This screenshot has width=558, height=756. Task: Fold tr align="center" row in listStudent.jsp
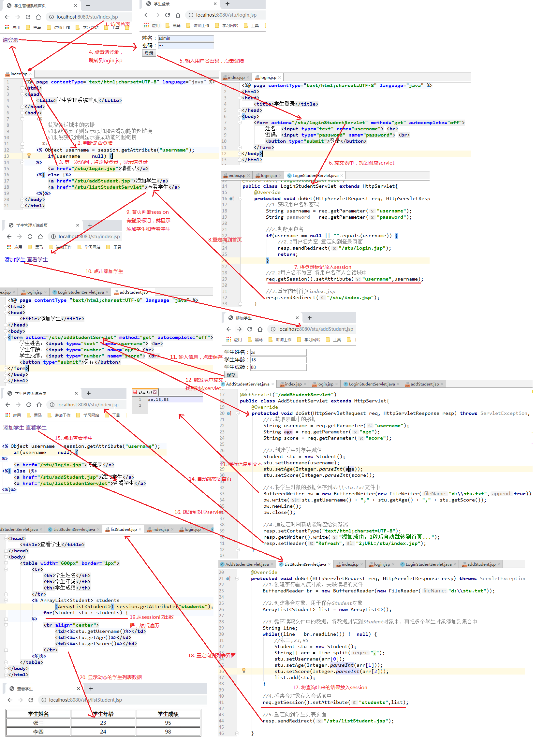6,625
